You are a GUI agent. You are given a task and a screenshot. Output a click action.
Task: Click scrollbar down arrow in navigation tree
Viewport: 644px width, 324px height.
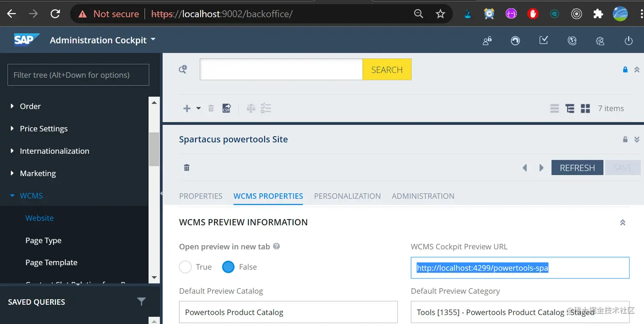pos(154,278)
